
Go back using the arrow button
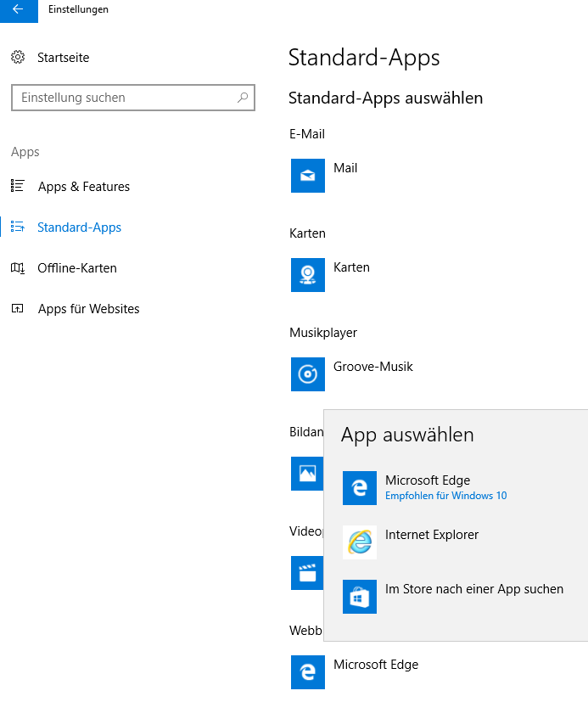point(19,10)
